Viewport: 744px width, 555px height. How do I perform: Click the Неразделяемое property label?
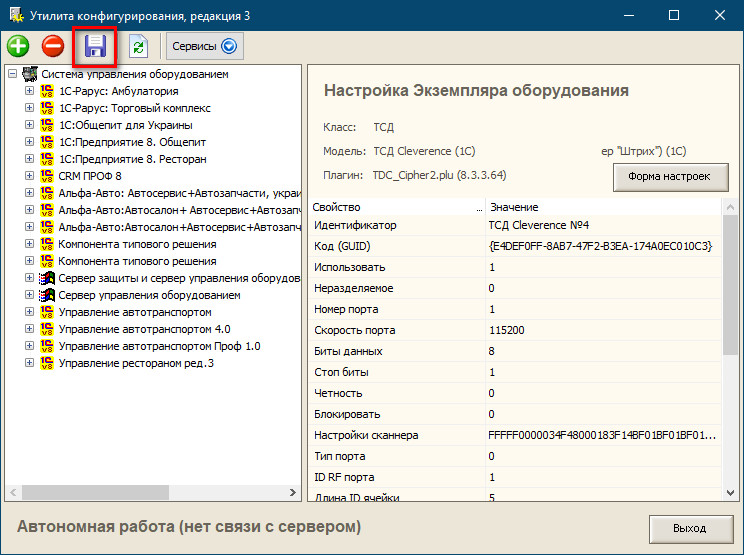353,288
